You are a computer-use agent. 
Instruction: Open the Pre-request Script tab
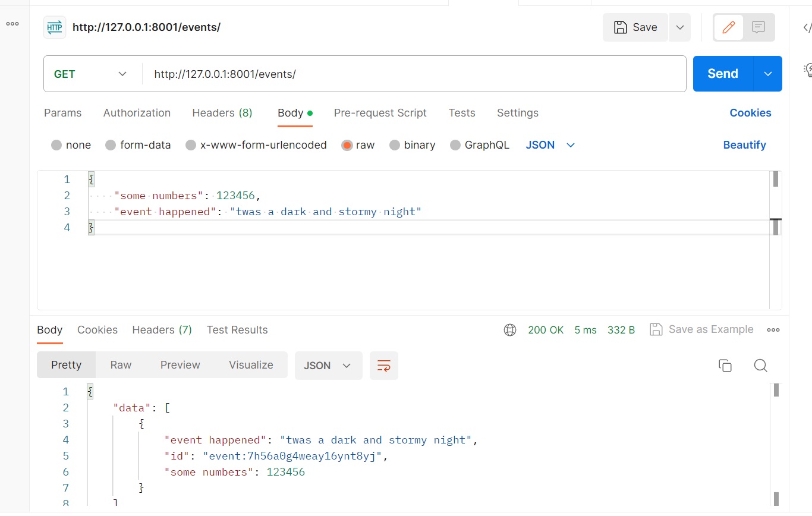(x=380, y=113)
